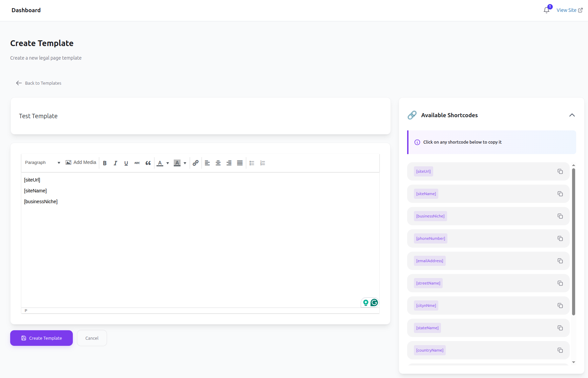
Task: Copy the [streetName] shortcode icon
Action: pos(560,283)
